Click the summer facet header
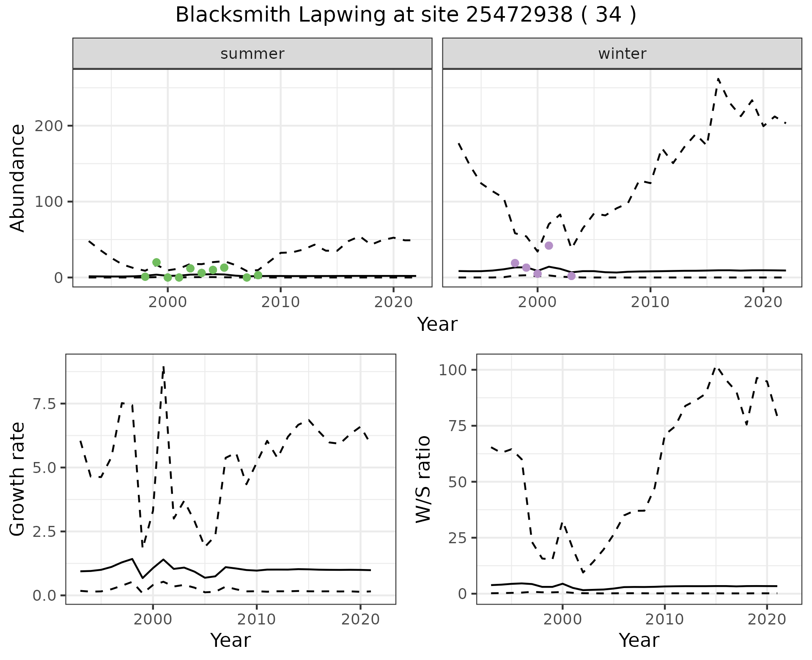The height and width of the screenshot is (660, 812). coord(252,54)
